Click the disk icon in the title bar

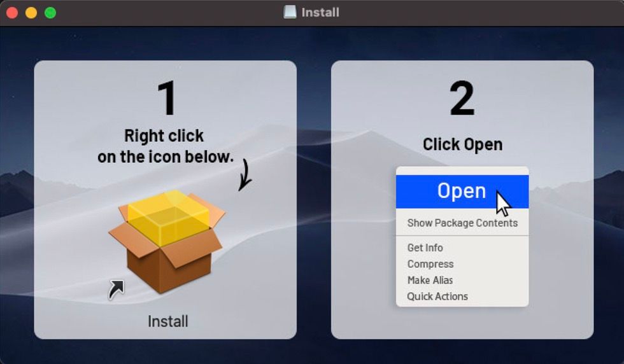[290, 12]
